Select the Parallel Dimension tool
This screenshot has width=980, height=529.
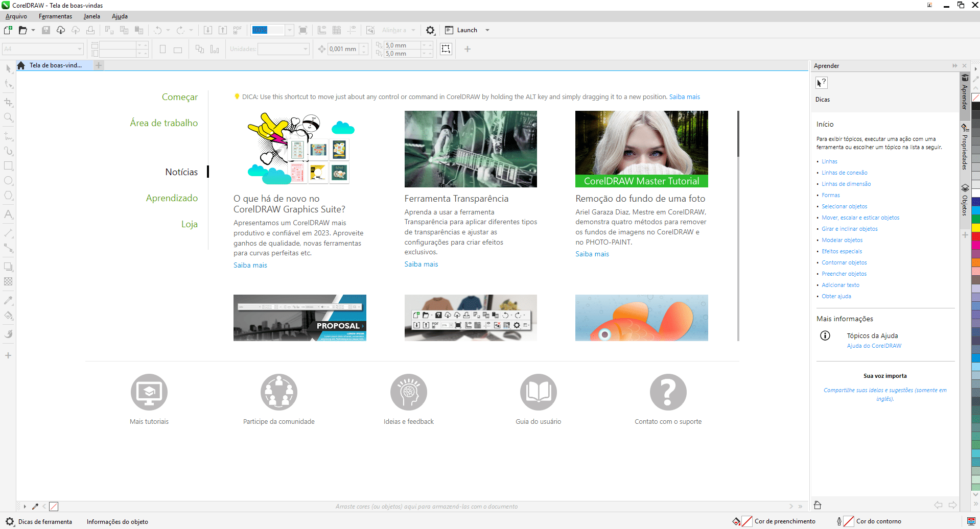point(8,233)
